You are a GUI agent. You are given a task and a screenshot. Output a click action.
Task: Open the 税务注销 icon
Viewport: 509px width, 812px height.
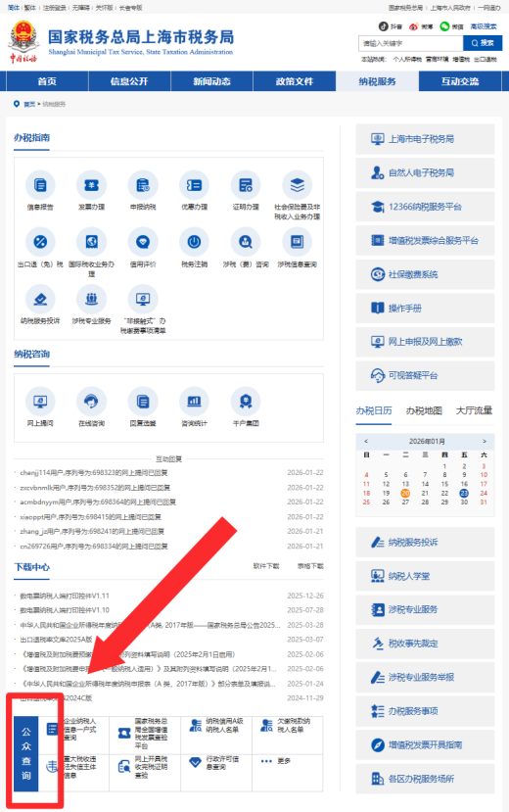click(194, 242)
